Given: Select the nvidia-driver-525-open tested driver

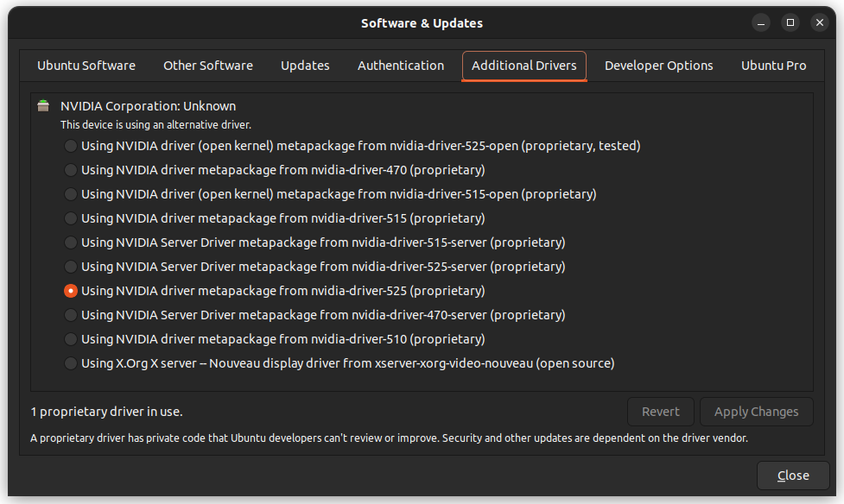Looking at the screenshot, I should click(x=70, y=146).
